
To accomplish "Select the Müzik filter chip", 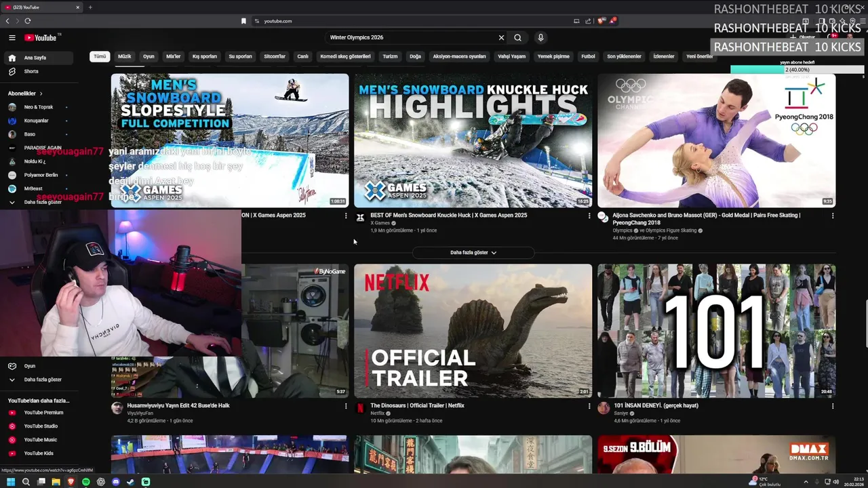I will click(x=125, y=56).
